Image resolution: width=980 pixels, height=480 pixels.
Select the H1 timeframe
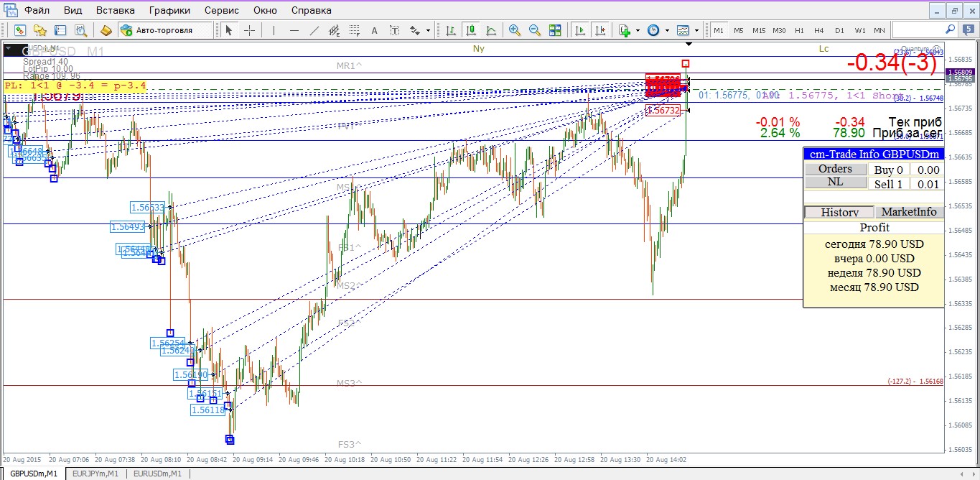click(x=799, y=30)
